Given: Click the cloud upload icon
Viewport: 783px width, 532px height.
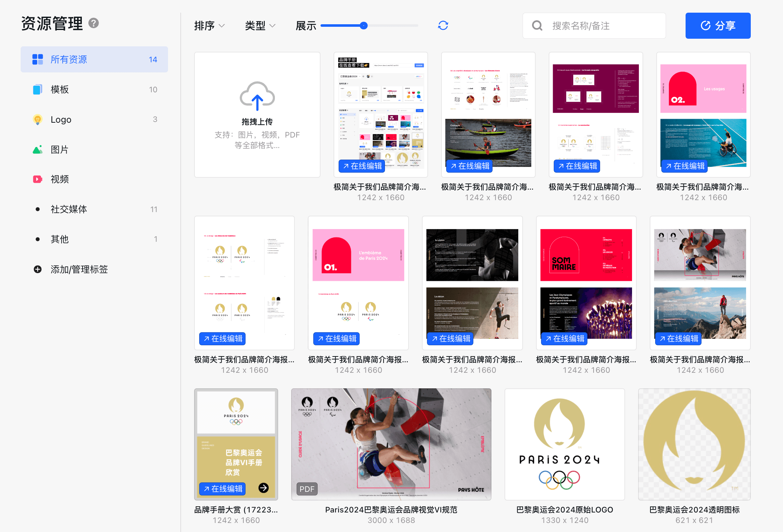Looking at the screenshot, I should pyautogui.click(x=257, y=96).
